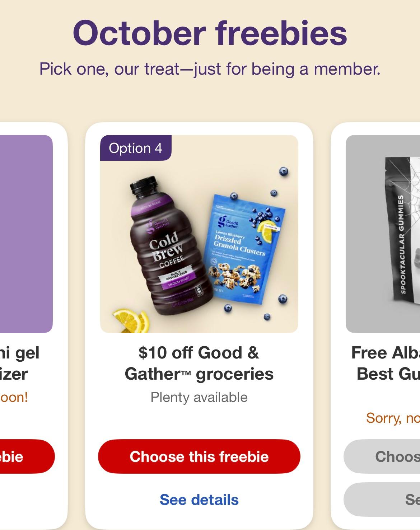Click the purple "Option 4" badge
The width and height of the screenshot is (420, 530).
coord(135,148)
